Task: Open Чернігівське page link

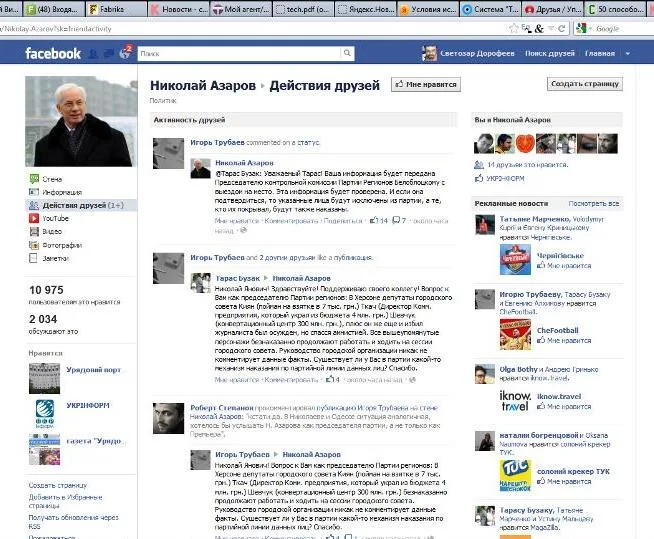Action: 560,256
